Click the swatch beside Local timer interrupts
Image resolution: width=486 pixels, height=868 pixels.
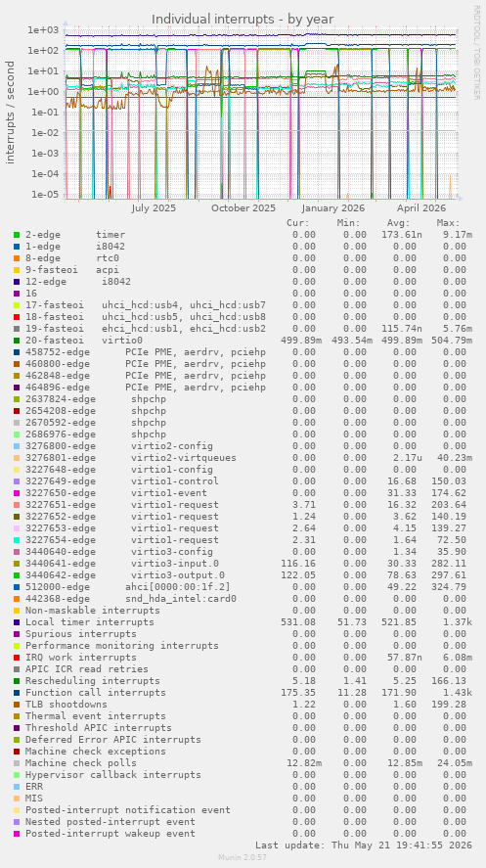pos(18,622)
